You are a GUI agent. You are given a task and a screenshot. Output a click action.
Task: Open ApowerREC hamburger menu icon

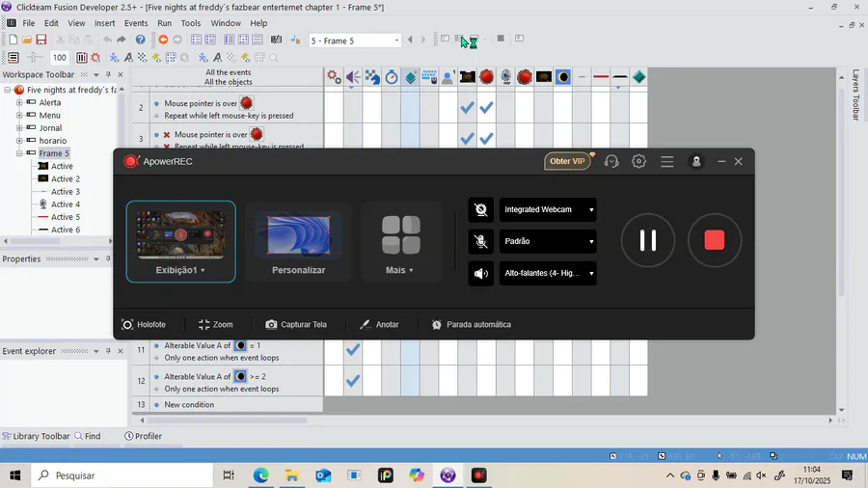tap(667, 162)
